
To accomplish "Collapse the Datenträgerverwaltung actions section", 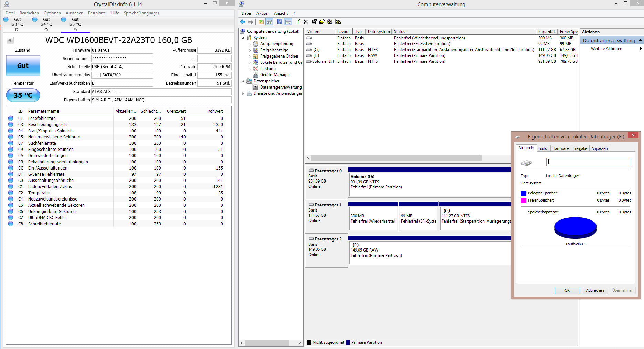I will 640,41.
